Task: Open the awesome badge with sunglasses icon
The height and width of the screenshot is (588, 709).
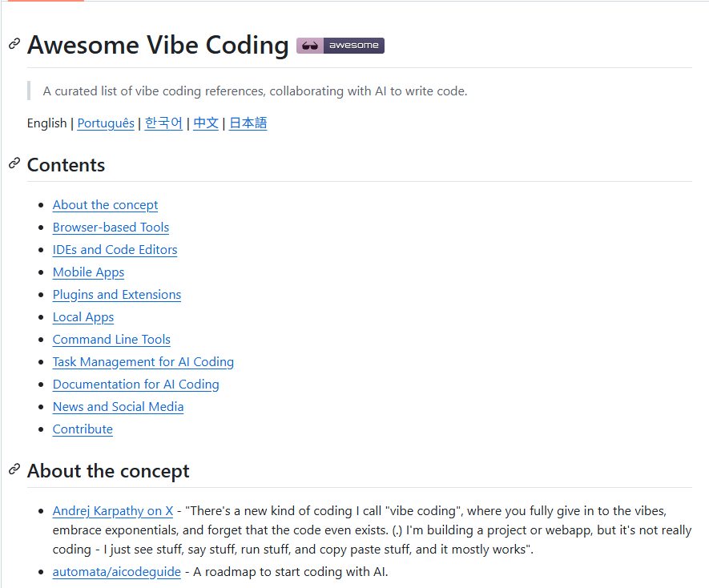Action: pos(340,46)
